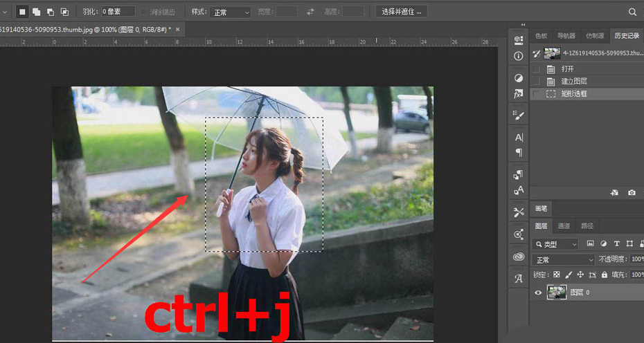The width and height of the screenshot is (644, 343).
Task: Click the lock position move icon
Action: pos(580,275)
